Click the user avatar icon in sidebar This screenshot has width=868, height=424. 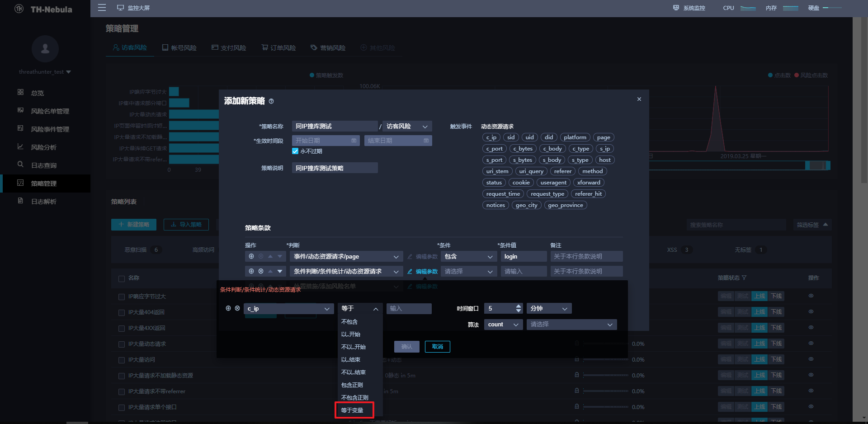click(45, 48)
